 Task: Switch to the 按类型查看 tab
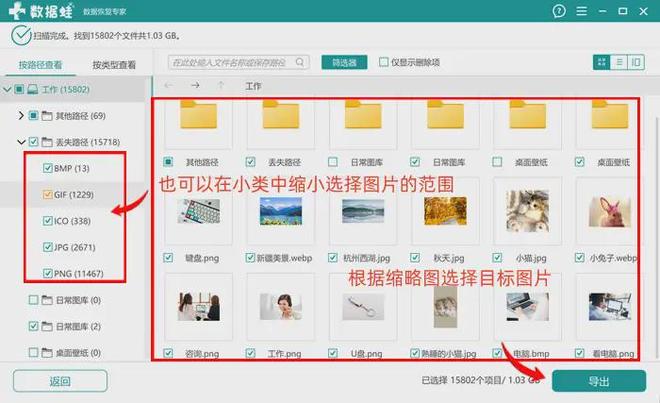coord(114,65)
